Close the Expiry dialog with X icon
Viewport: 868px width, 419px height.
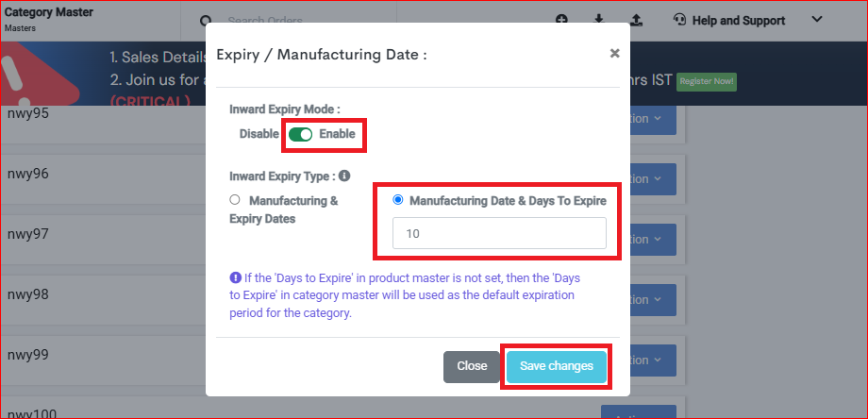(x=614, y=53)
